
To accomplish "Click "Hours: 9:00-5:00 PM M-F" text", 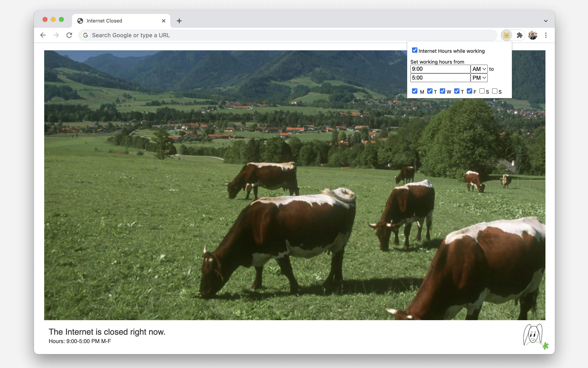I will 80,341.
